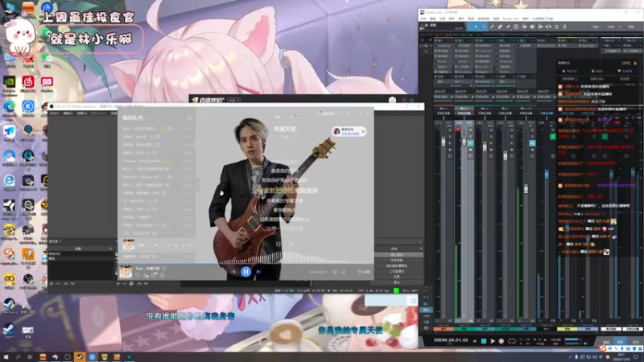Open 设置 in OBS controls
This screenshot has width=644, height=362.
pos(396,277)
